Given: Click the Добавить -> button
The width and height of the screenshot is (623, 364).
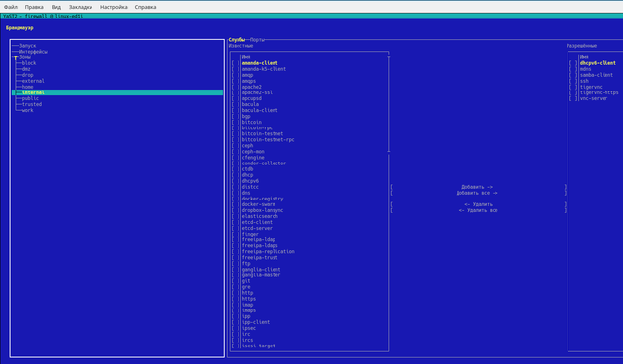Looking at the screenshot, I should (x=478, y=187).
